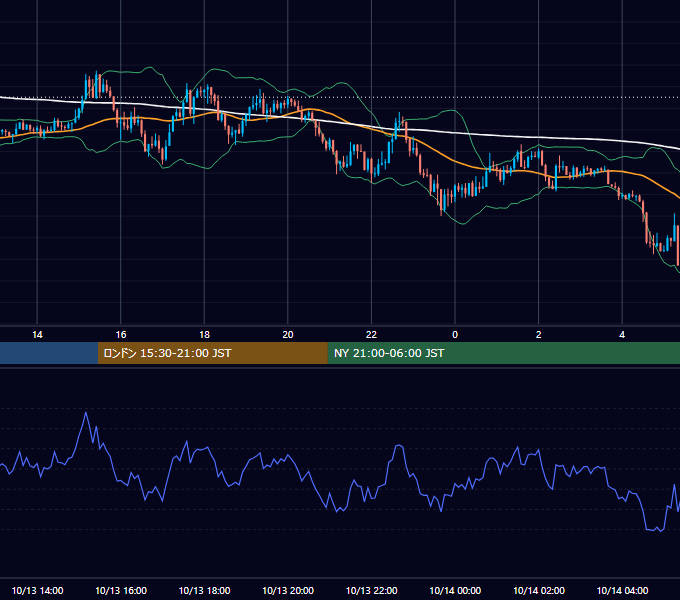Click the 10/14 04:00 time label
Screen dimensions: 680x600
click(x=622, y=590)
